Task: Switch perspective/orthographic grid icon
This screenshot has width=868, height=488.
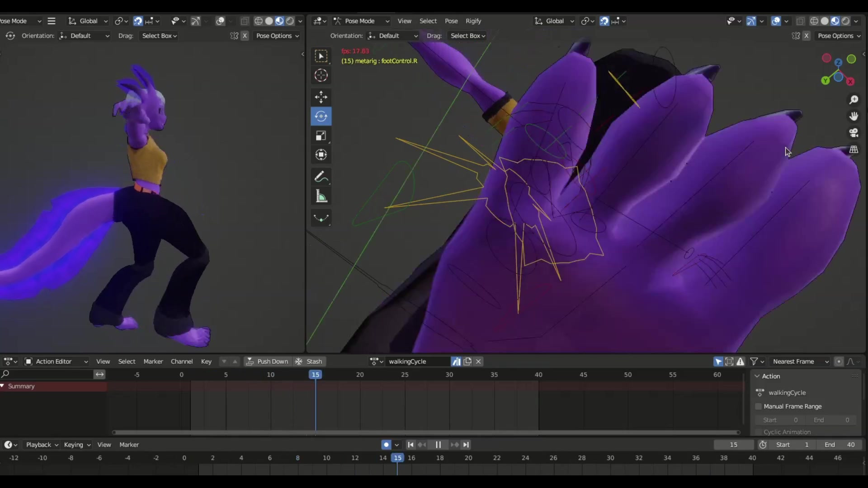Action: (x=854, y=150)
